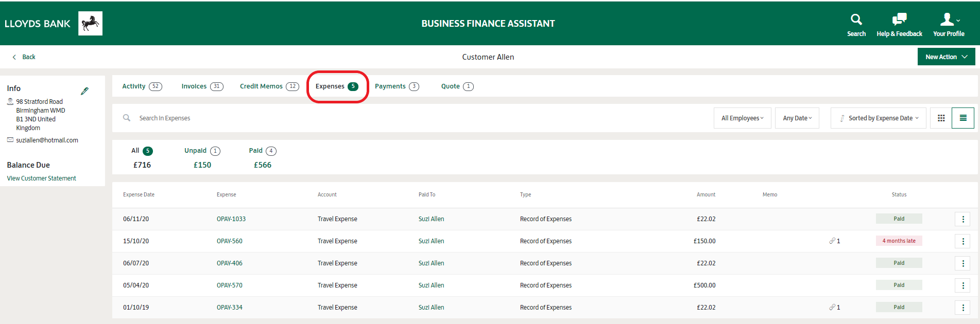The height and width of the screenshot is (324, 980).
Task: Sort by Status column header
Action: tap(899, 194)
